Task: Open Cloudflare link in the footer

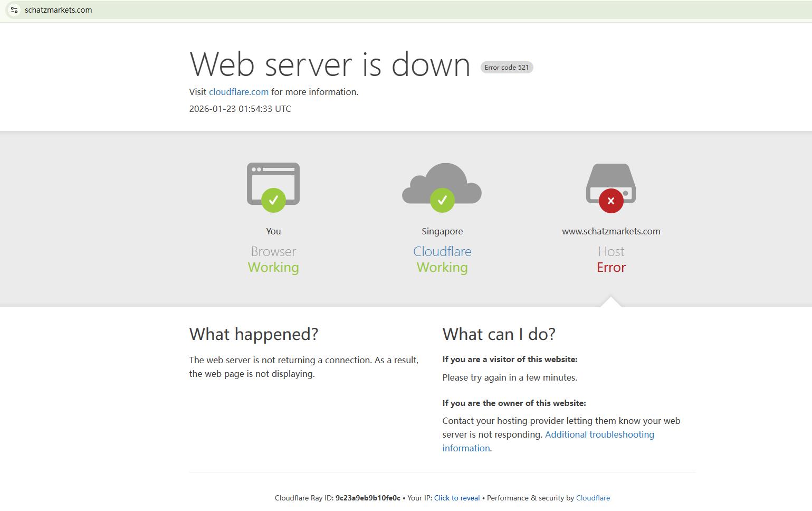Action: (593, 498)
